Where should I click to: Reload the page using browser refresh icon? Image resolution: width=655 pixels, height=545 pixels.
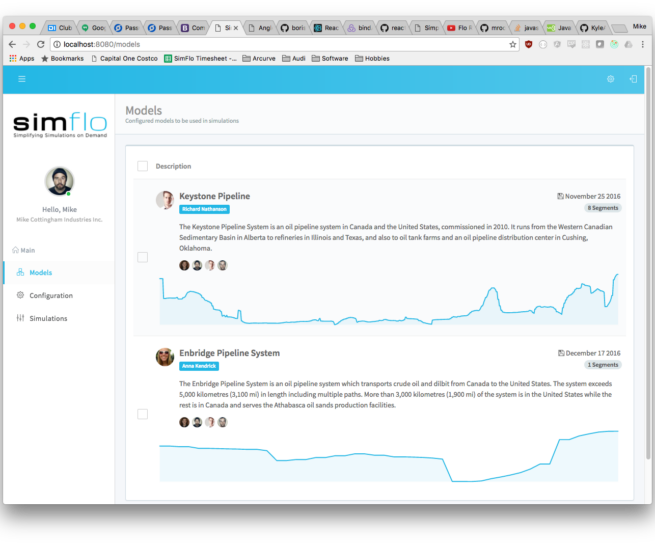pyautogui.click(x=40, y=44)
